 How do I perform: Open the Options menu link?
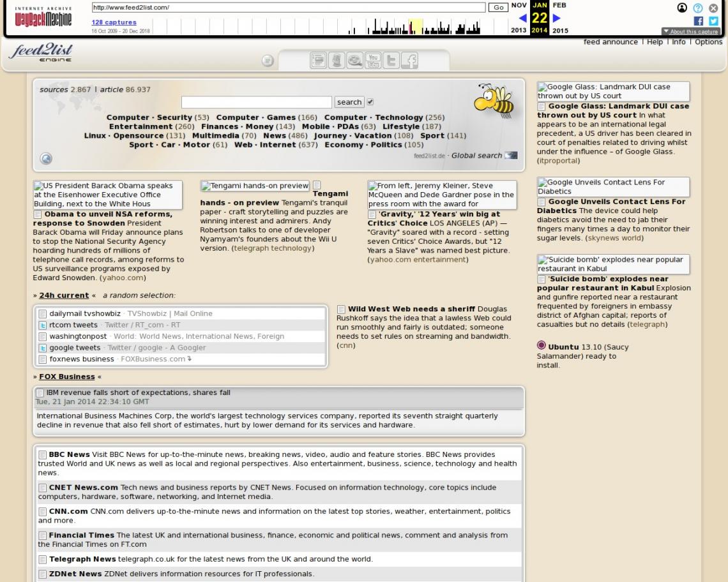708,41
